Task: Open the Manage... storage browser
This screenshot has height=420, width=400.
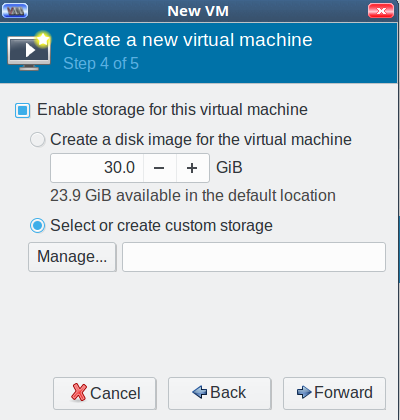Action: click(72, 257)
